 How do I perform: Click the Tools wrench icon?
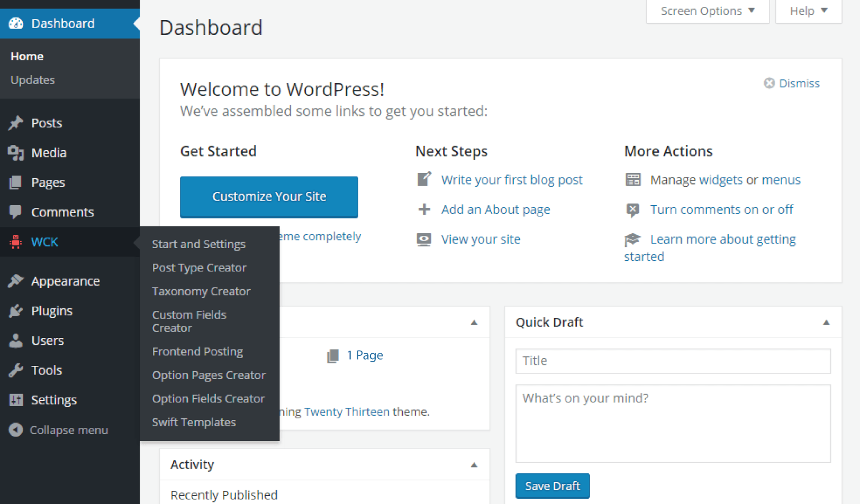pyautogui.click(x=16, y=370)
